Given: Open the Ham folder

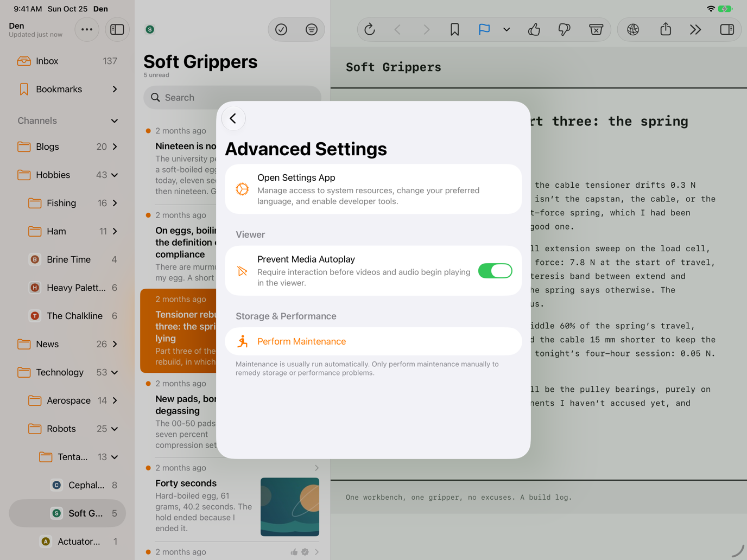Looking at the screenshot, I should pyautogui.click(x=67, y=231).
